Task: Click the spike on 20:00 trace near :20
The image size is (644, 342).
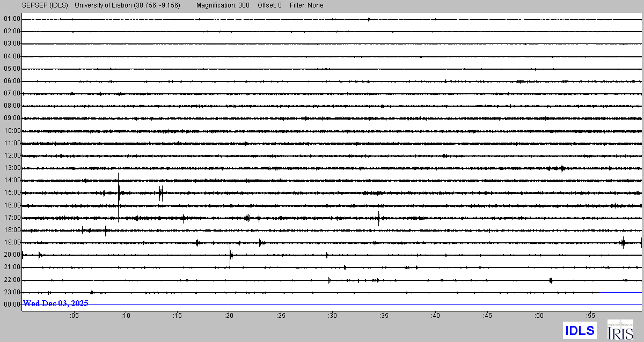Action: [230, 256]
